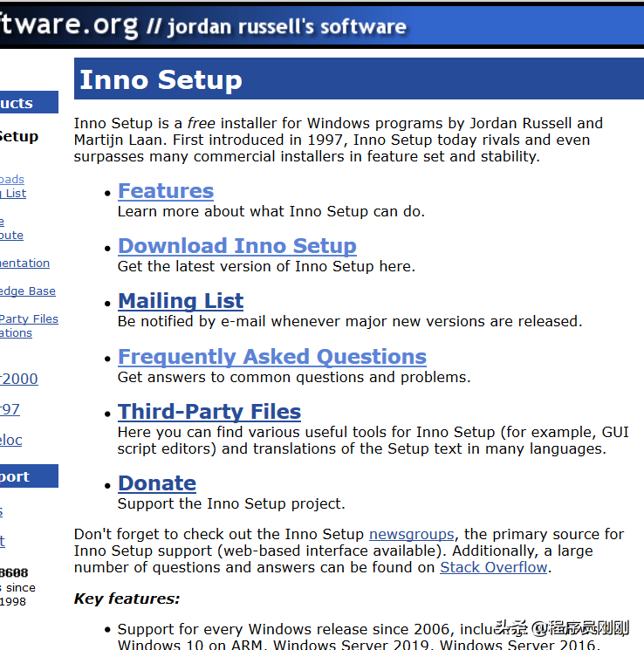Image resolution: width=644 pixels, height=650 pixels.
Task: Click the bold sidebar item ending in 'Setup'
Action: 19,136
